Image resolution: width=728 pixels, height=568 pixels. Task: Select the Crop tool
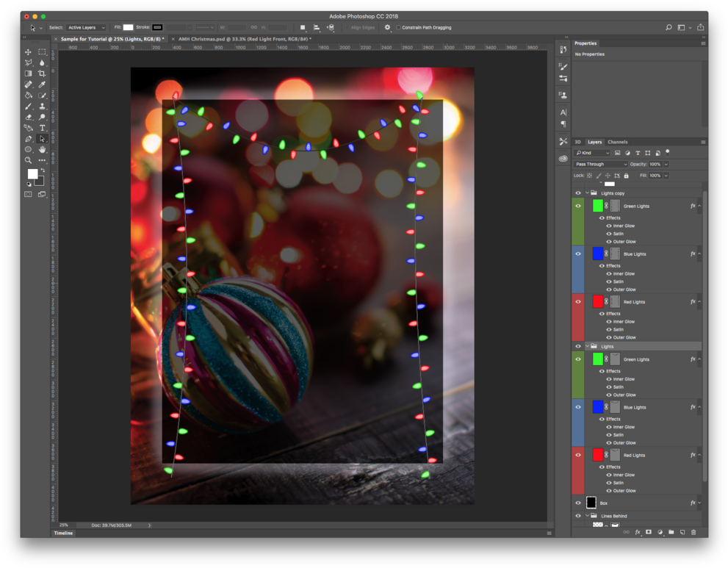click(x=42, y=73)
